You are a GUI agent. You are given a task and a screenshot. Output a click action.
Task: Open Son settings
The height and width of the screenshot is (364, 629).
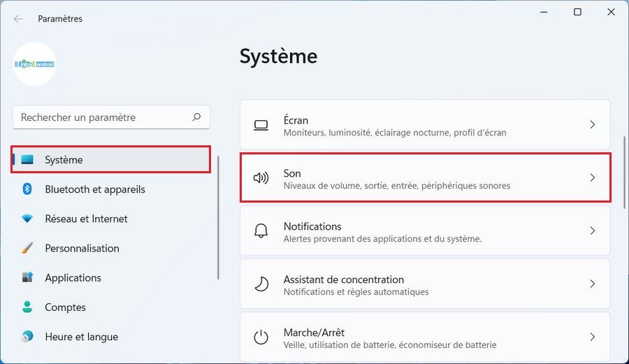(425, 177)
